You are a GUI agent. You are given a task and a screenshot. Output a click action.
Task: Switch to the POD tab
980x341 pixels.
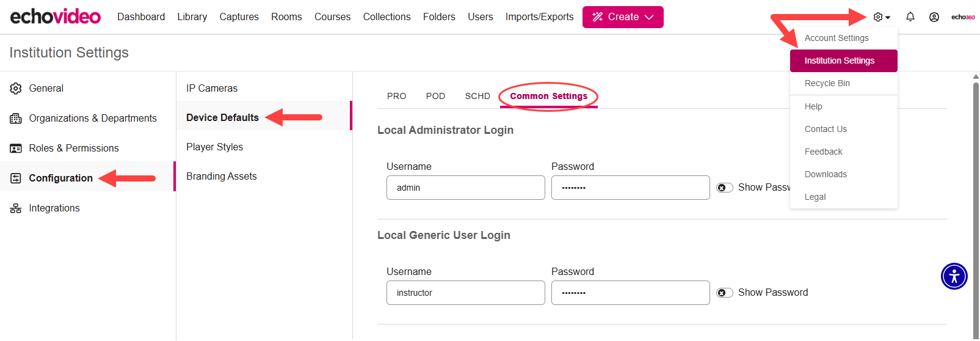click(435, 96)
